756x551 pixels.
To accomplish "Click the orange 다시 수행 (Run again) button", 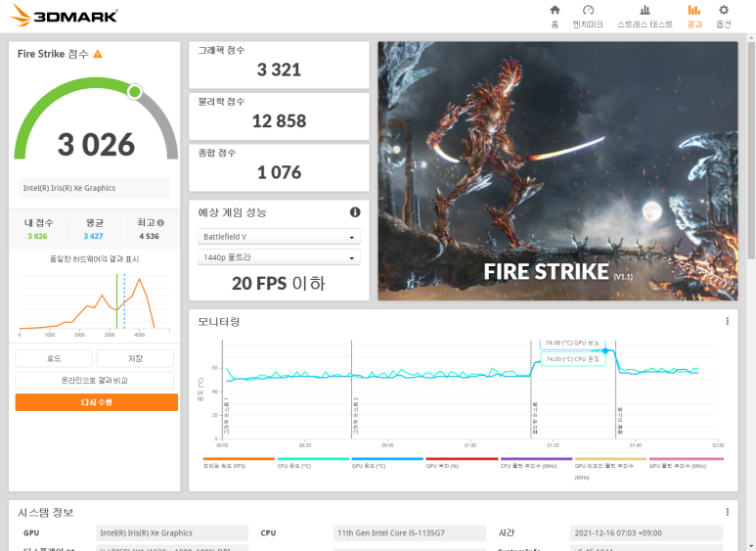I will pos(97,402).
